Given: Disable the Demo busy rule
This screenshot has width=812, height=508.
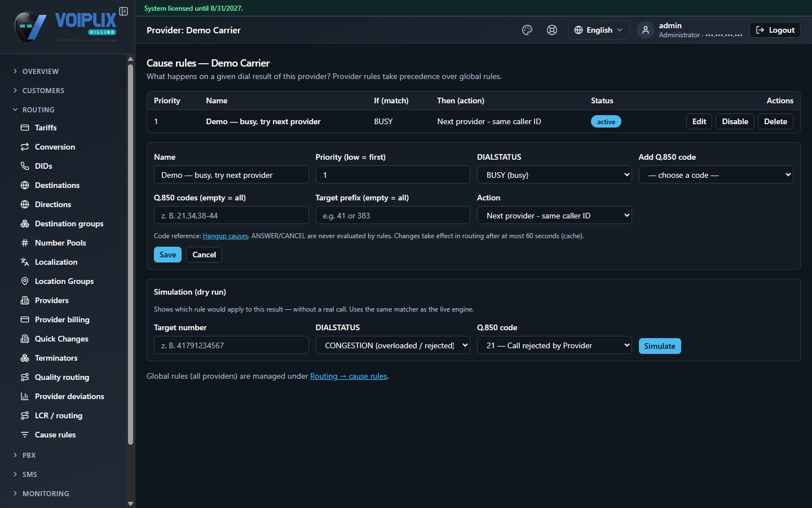Looking at the screenshot, I should 735,121.
